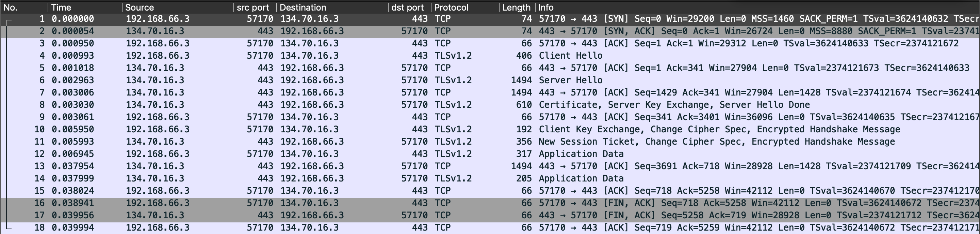Click the Info column header
Viewport: 980px width, 234px height.
point(545,7)
